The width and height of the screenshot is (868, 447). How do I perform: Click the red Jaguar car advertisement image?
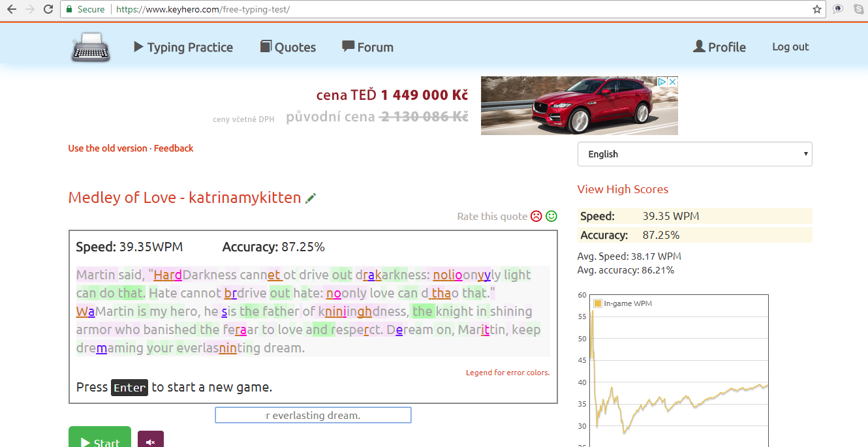(579, 106)
